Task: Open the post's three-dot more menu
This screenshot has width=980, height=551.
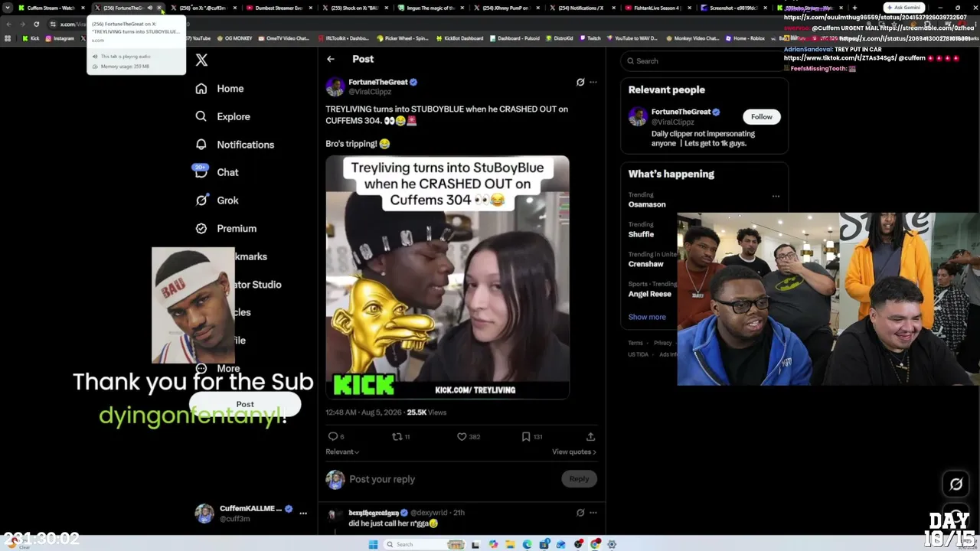Action: point(593,82)
